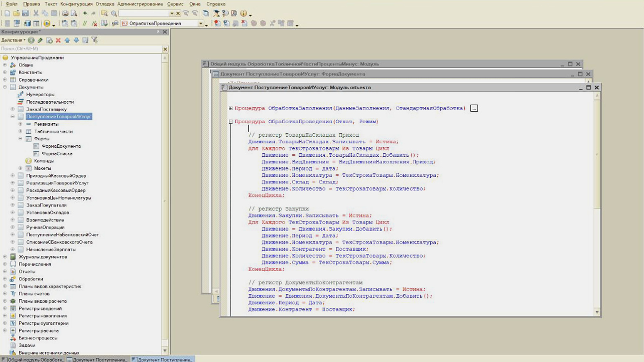644x362 pixels.
Task: Click the Поиск search field in Configuration panel
Action: point(79,49)
